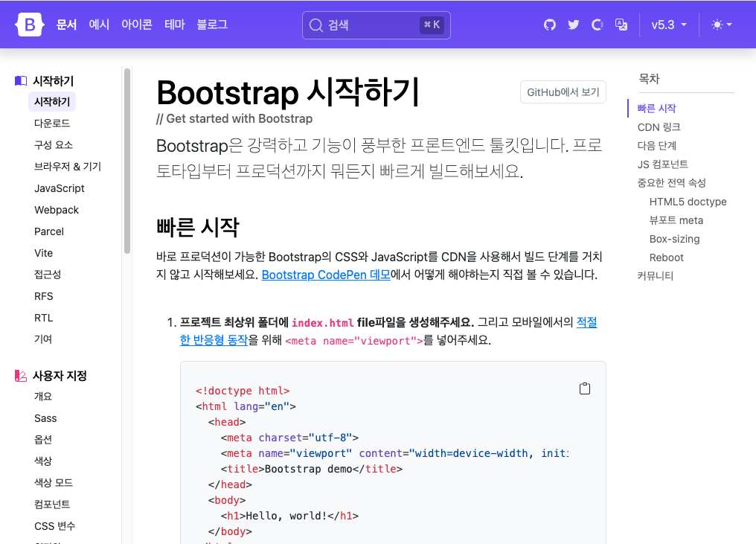Viewport: 756px width, 544px height.
Task: Click the 빠른 시작 section heading
Action: point(198,227)
